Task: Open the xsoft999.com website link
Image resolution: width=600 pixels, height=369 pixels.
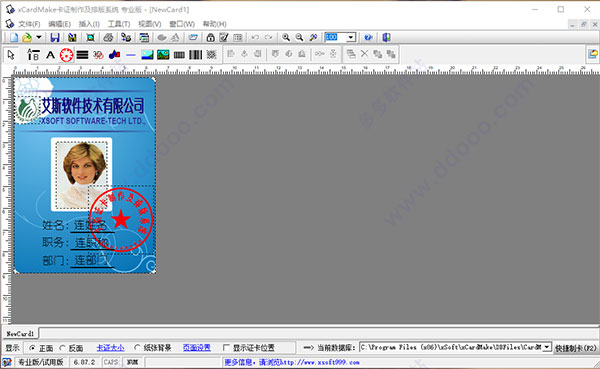Action: point(320,362)
